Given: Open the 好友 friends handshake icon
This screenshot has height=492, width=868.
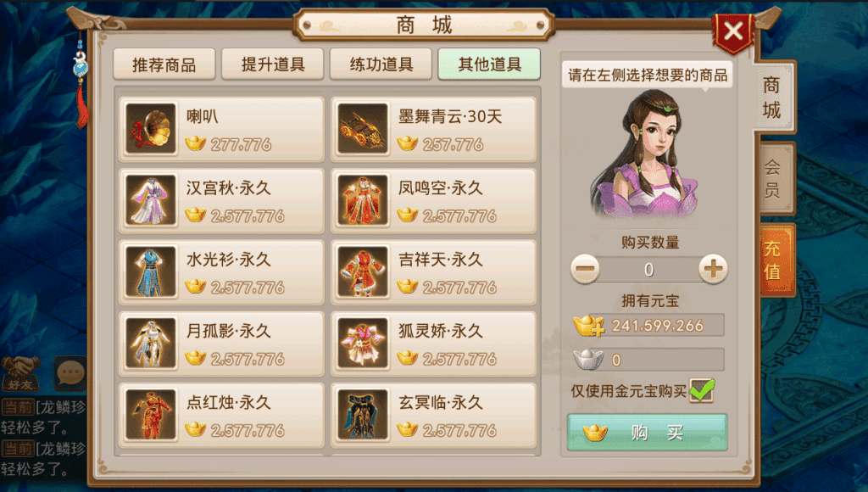Looking at the screenshot, I should tap(20, 373).
